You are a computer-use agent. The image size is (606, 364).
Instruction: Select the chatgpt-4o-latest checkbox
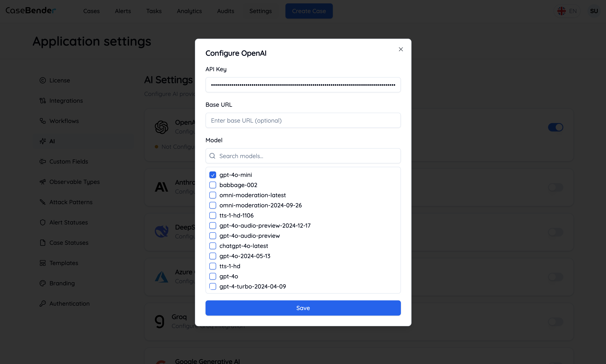pos(213,246)
